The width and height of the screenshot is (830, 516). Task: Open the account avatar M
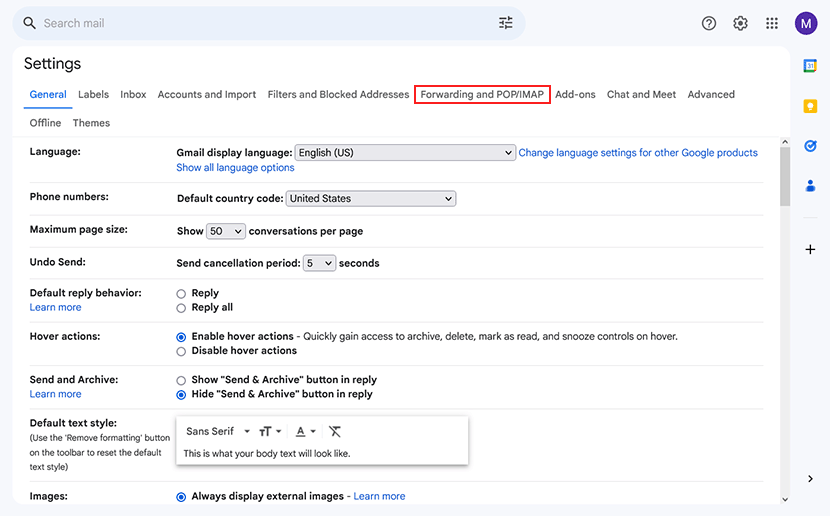[x=806, y=23]
